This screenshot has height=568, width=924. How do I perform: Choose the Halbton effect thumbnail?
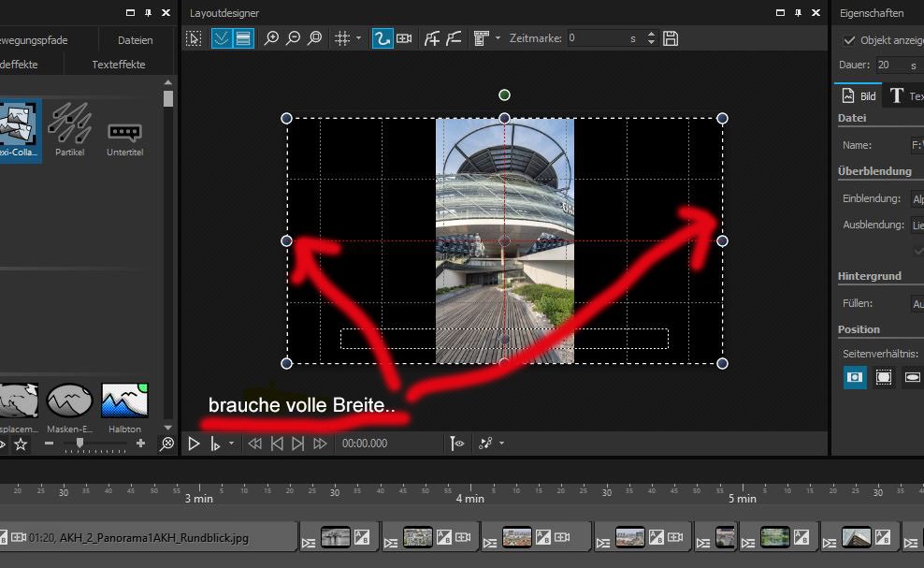124,402
